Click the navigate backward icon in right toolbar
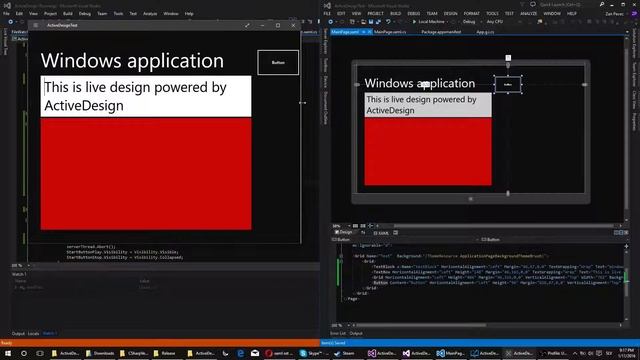The height and width of the screenshot is (360, 640). (331, 22)
